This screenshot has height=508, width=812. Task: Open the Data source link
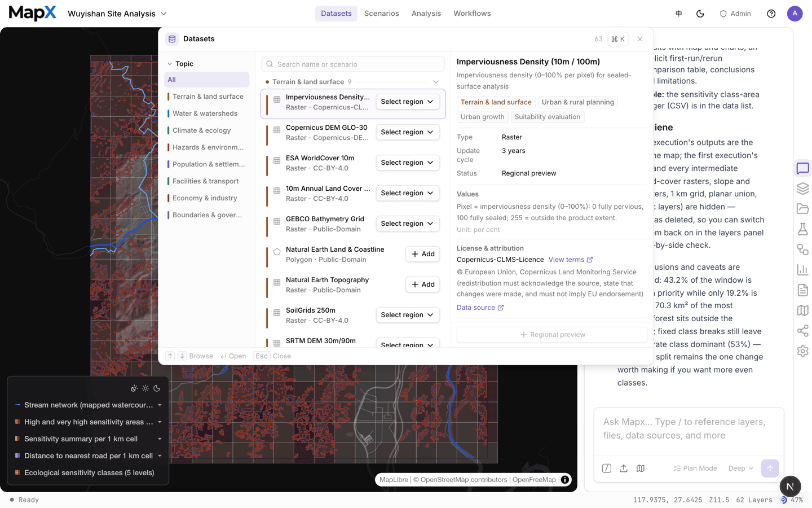click(x=480, y=308)
